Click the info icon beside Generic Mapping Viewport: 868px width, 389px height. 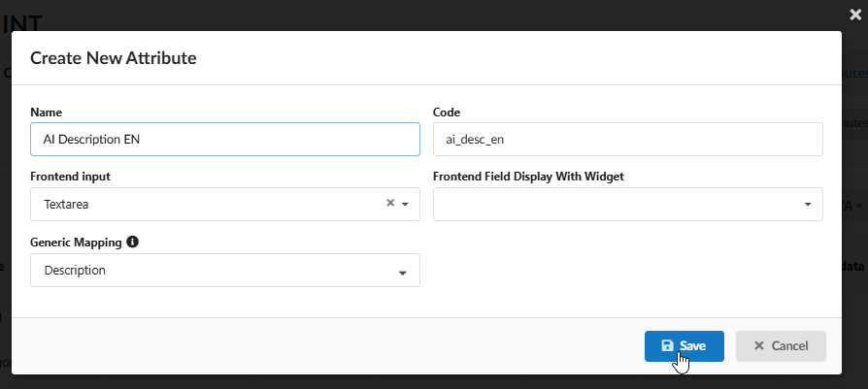(133, 242)
